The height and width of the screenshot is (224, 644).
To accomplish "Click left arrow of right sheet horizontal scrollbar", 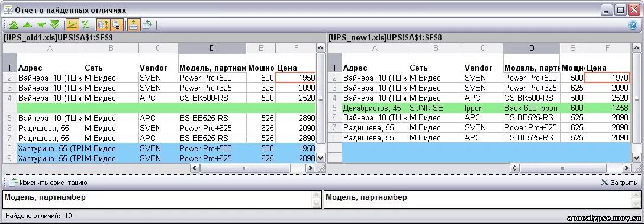I will click(514, 168).
